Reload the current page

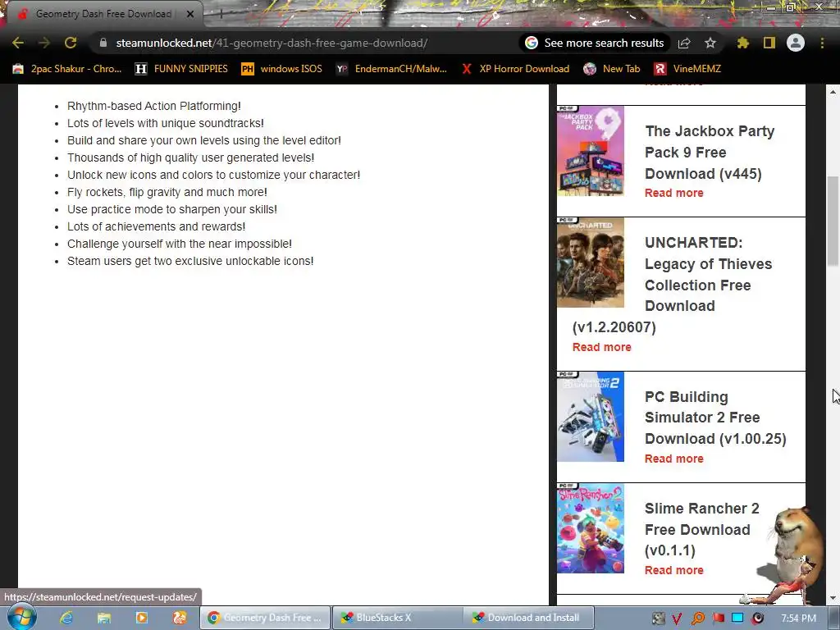(x=71, y=43)
